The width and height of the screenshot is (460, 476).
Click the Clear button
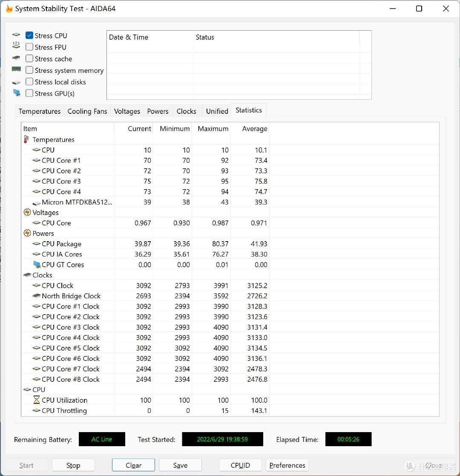click(133, 465)
